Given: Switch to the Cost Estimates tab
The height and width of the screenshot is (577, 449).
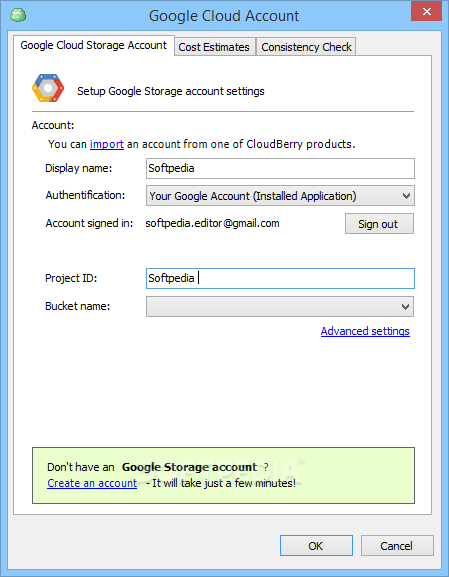Looking at the screenshot, I should click(x=214, y=47).
